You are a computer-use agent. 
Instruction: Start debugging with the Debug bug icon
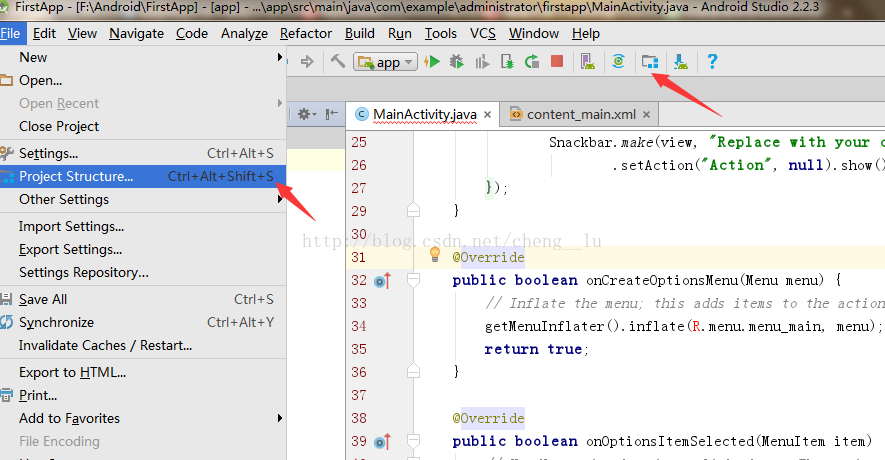pos(457,62)
